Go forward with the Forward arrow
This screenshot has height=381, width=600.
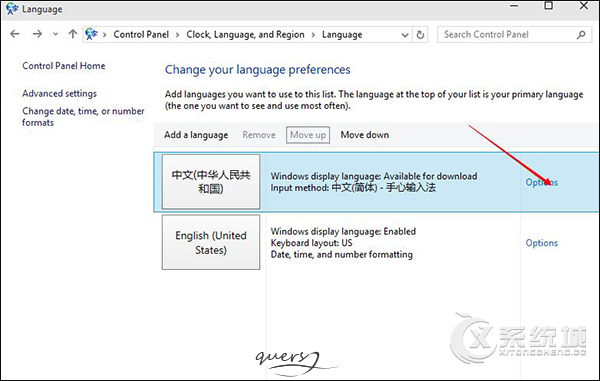(37, 34)
